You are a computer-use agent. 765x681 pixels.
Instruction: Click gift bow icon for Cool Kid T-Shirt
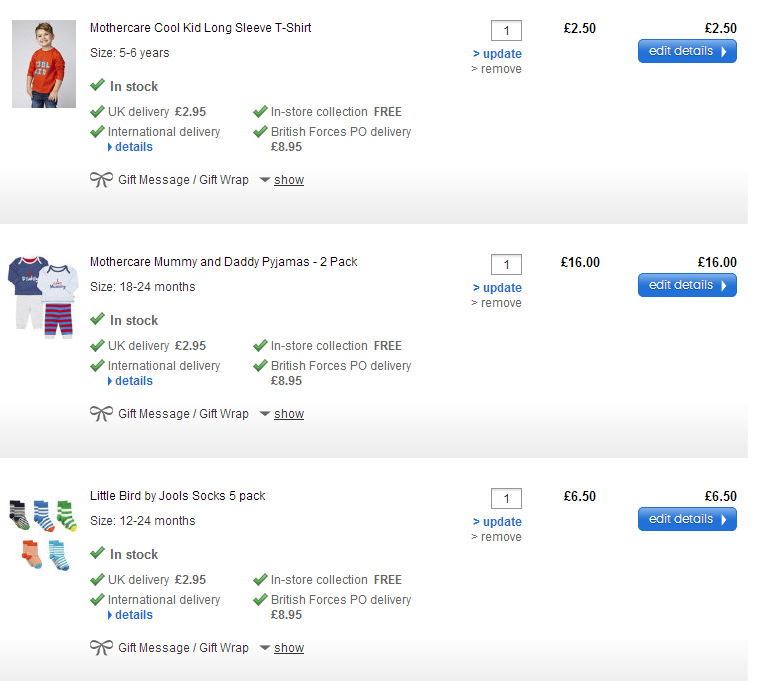click(101, 180)
